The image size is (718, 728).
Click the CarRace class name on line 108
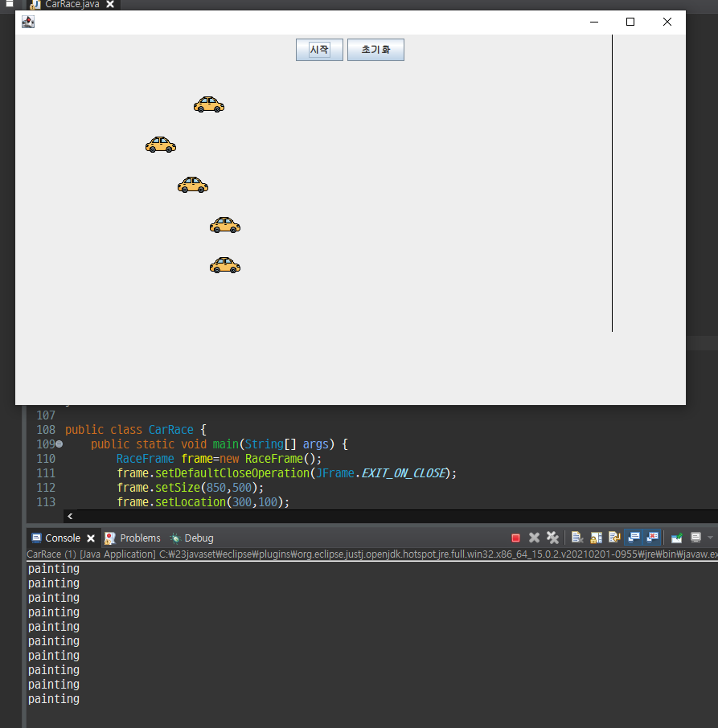[171, 429]
